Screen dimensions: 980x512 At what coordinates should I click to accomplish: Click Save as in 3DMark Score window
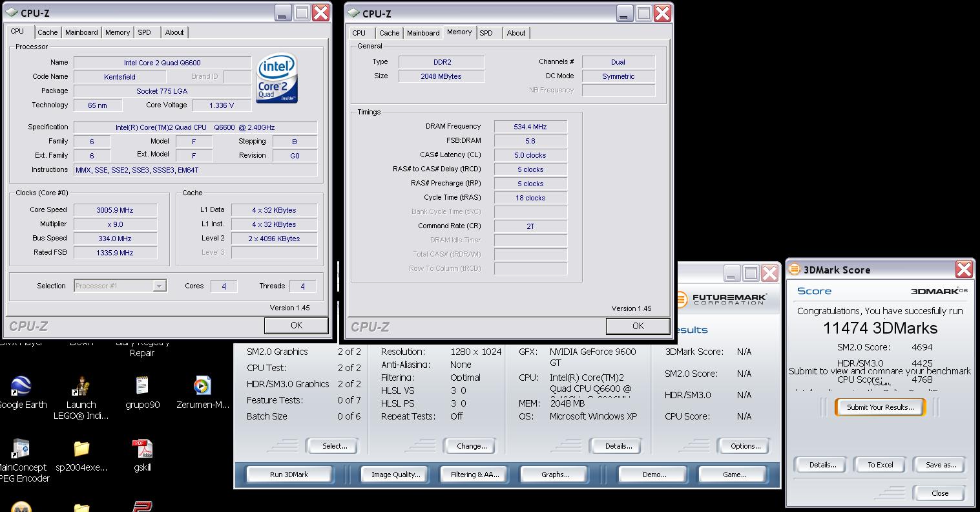[940, 465]
